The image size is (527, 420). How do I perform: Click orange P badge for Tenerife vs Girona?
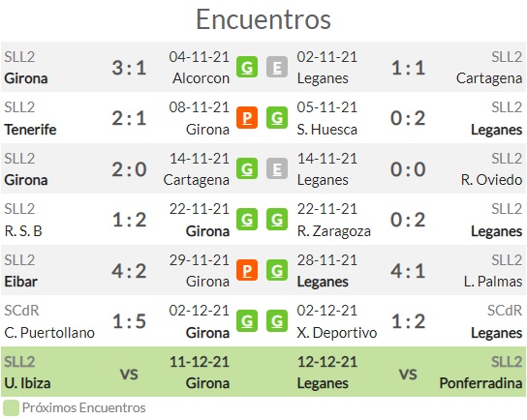point(247,117)
